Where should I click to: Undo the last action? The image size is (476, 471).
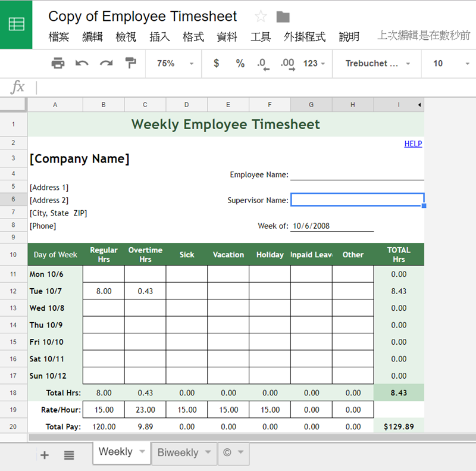coord(82,63)
